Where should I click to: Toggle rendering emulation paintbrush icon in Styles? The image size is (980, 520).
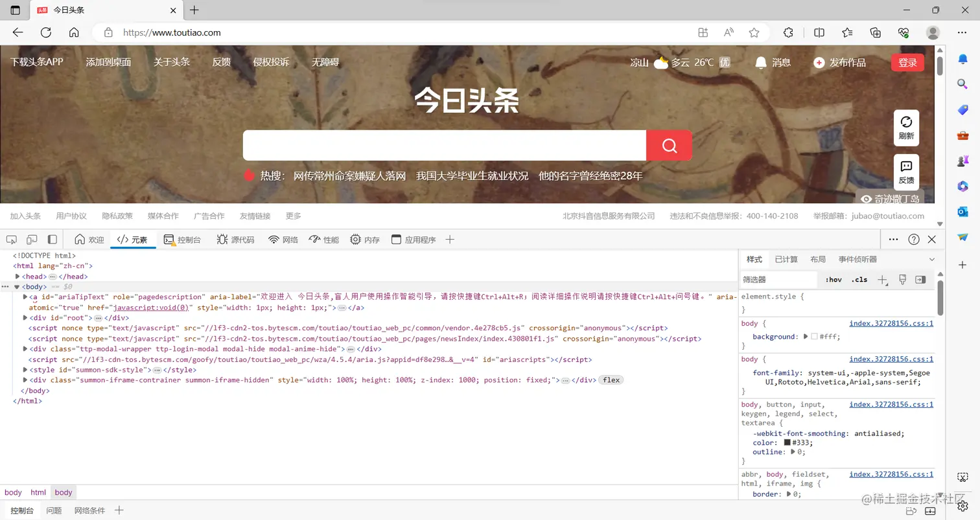(x=902, y=280)
